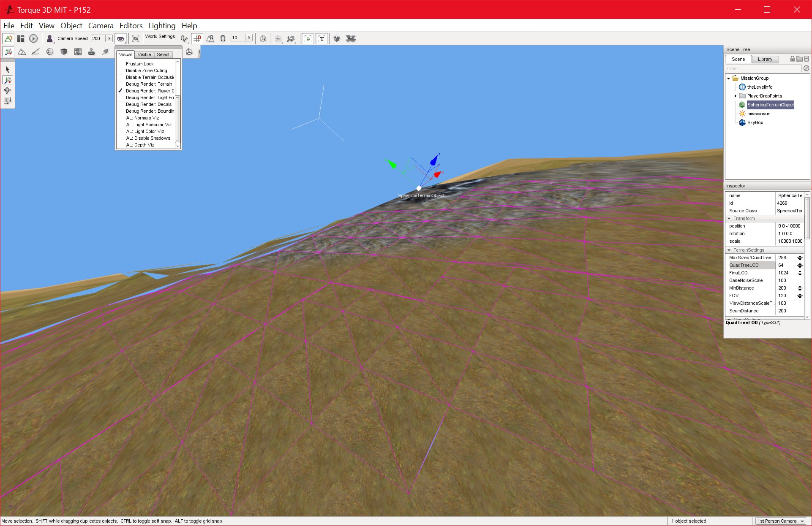Enable AL: Normals Viz option
The image size is (812, 526).
(146, 118)
